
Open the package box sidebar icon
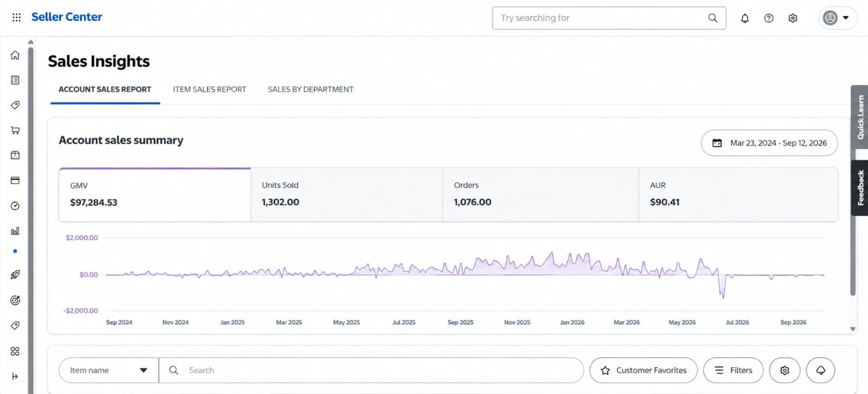(x=15, y=155)
